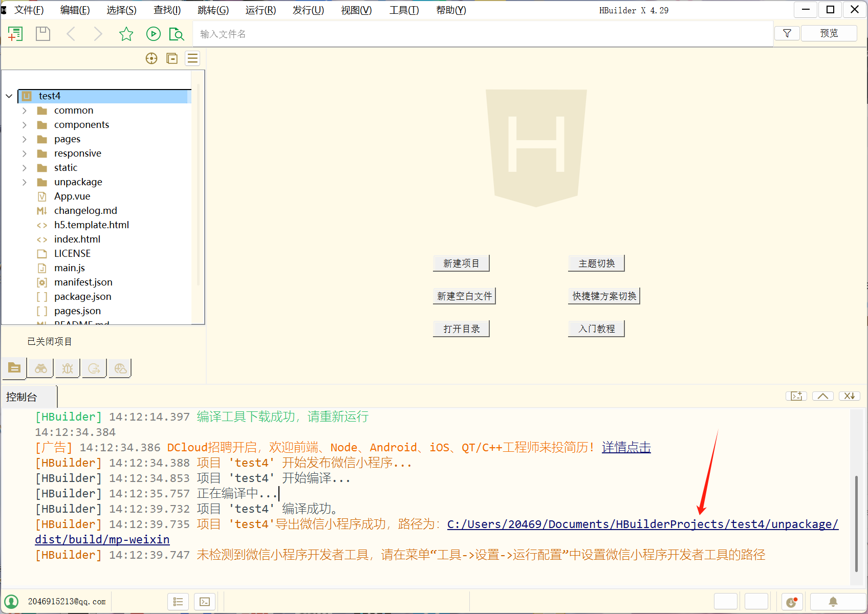Image resolution: width=868 pixels, height=614 pixels.
Task: Click the 主题切换 button
Action: coord(597,264)
